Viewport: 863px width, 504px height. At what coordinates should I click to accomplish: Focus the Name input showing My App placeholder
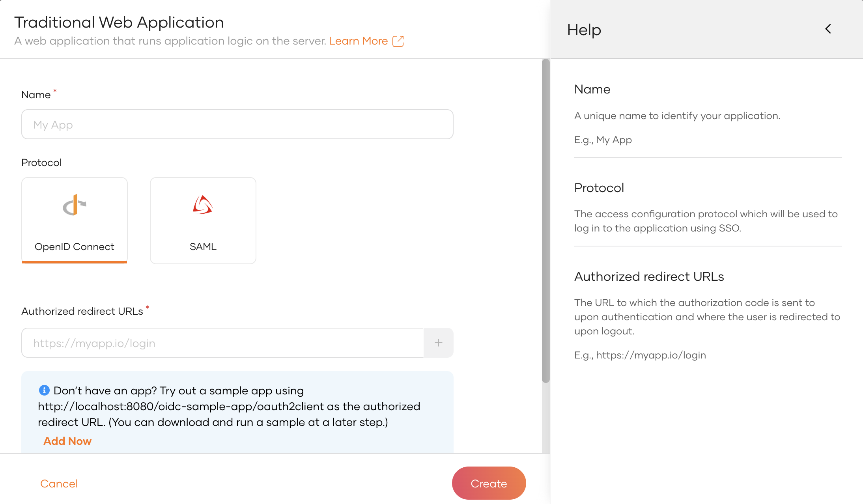pos(237,124)
